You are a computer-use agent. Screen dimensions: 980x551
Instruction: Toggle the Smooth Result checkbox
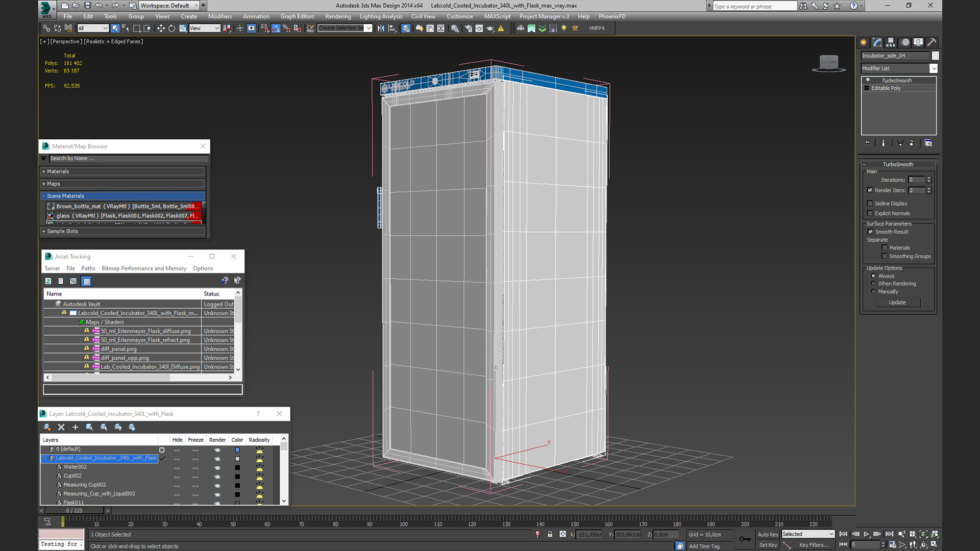[870, 232]
